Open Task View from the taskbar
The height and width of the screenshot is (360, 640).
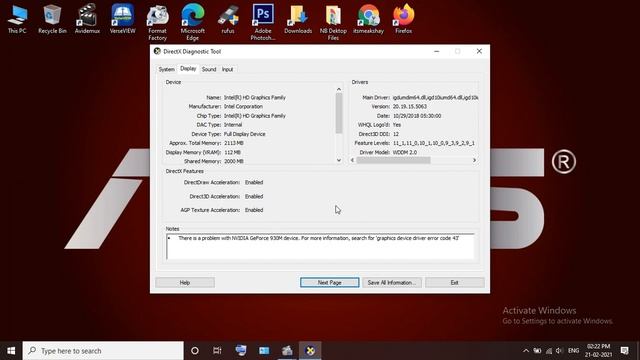point(217,351)
